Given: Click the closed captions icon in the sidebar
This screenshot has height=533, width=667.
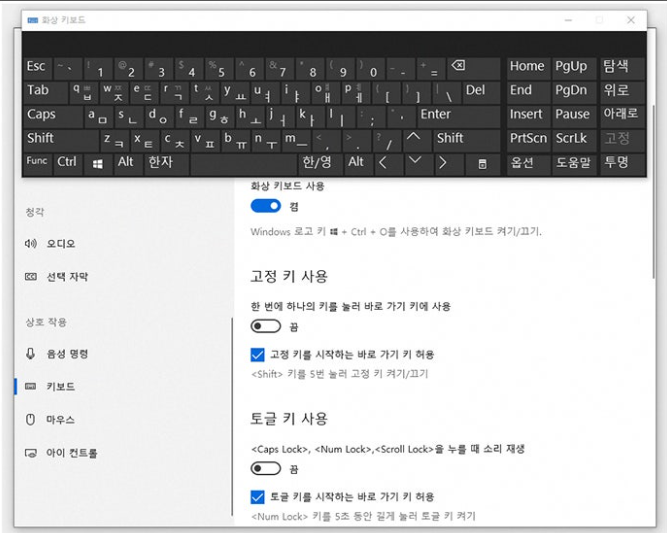Looking at the screenshot, I should (x=31, y=277).
